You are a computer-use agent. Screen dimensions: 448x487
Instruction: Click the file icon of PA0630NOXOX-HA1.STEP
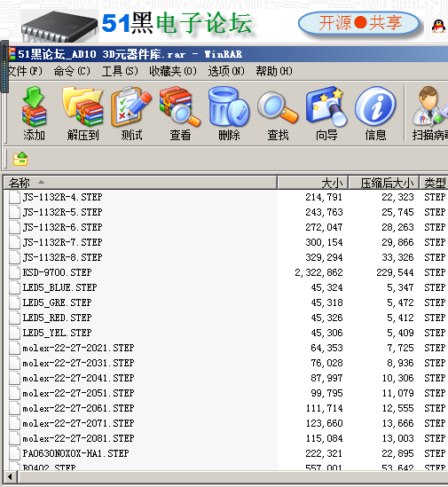14,453
